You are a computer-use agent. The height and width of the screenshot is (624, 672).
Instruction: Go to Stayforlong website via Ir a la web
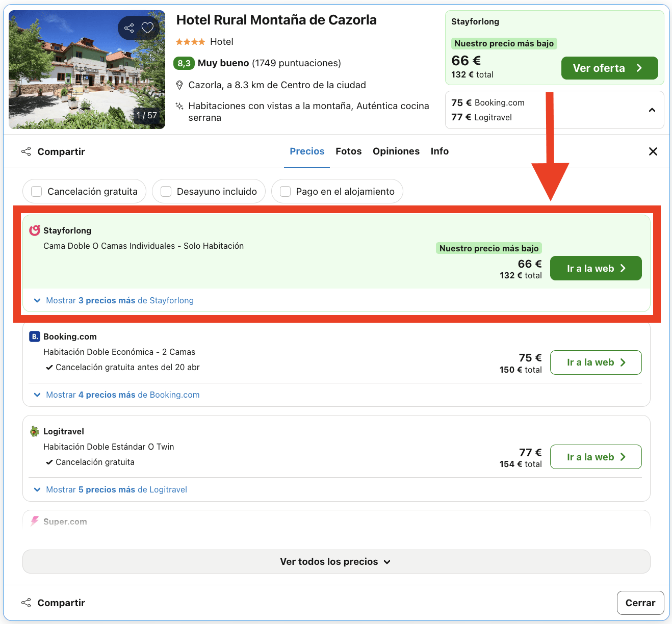[596, 268]
